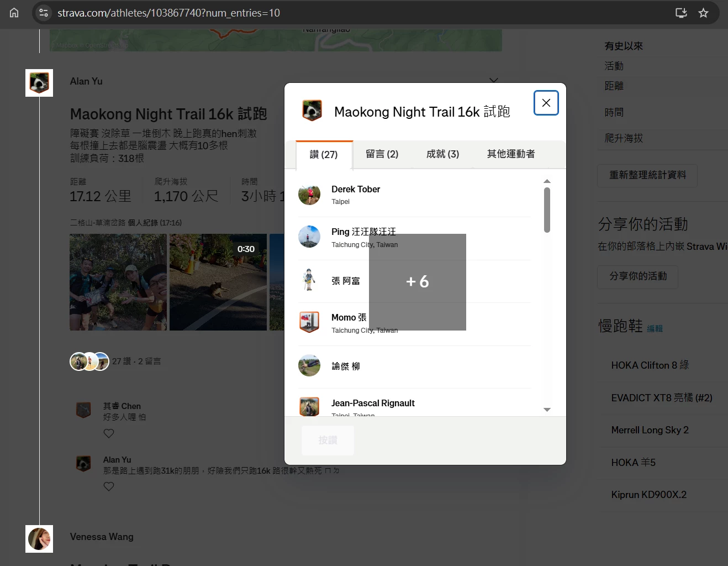Open Jean-Pascal Rignault's avatar
Screen dimensions: 728x566
[x=309, y=407]
